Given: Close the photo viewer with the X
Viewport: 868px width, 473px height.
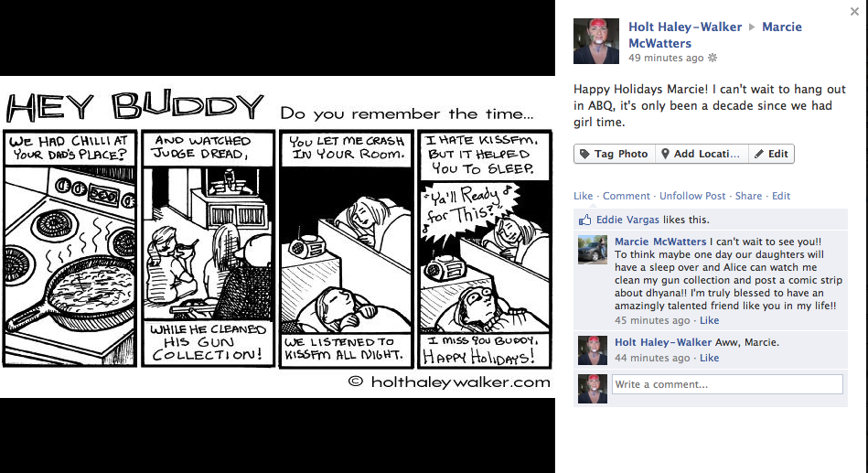Looking at the screenshot, I should tap(854, 12).
